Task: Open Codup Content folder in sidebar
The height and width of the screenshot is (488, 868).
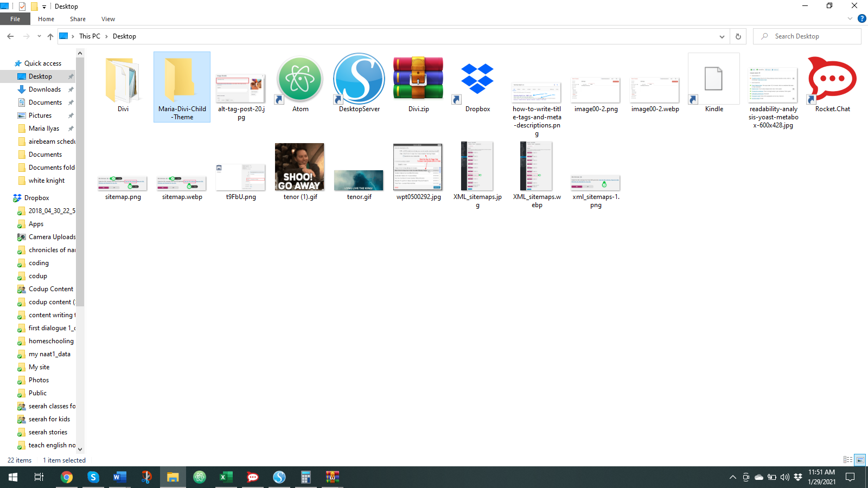Action: [x=51, y=289]
